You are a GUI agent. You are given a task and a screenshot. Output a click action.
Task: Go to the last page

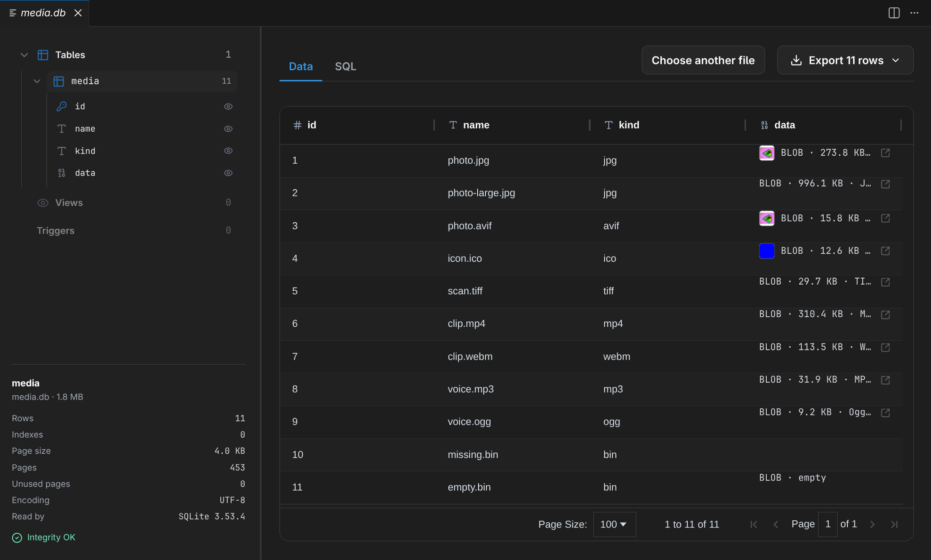[894, 524]
